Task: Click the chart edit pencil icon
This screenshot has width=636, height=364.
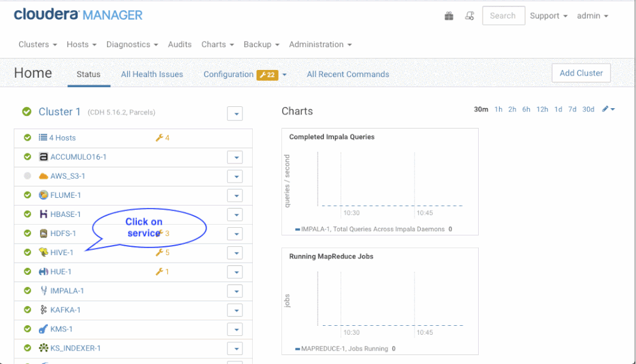Action: pyautogui.click(x=605, y=109)
